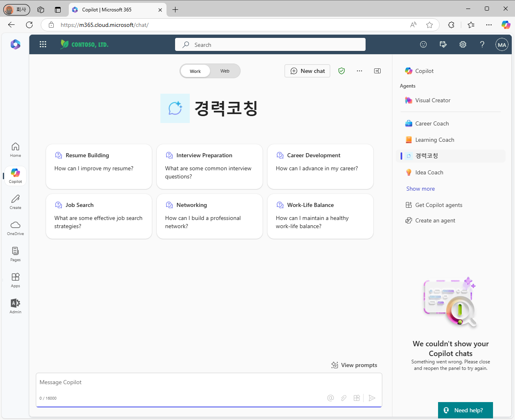Switch to Work mode
Screen dimensions: 515x420
pyautogui.click(x=195, y=71)
